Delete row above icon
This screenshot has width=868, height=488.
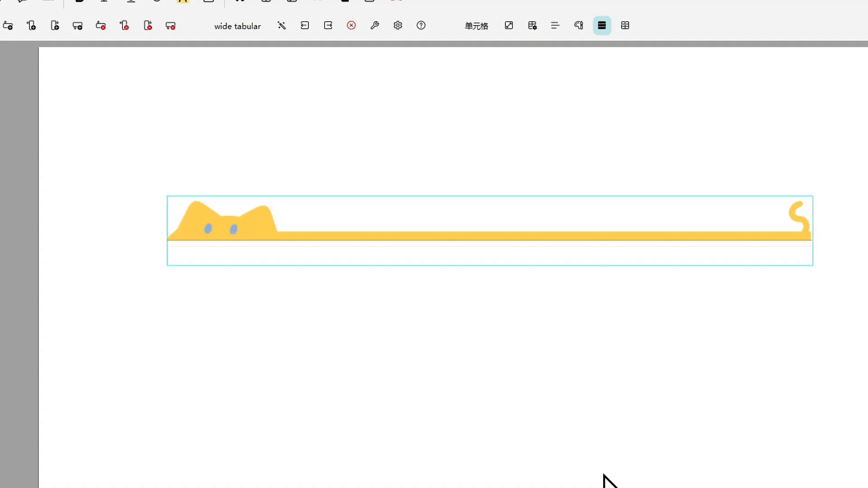click(101, 26)
